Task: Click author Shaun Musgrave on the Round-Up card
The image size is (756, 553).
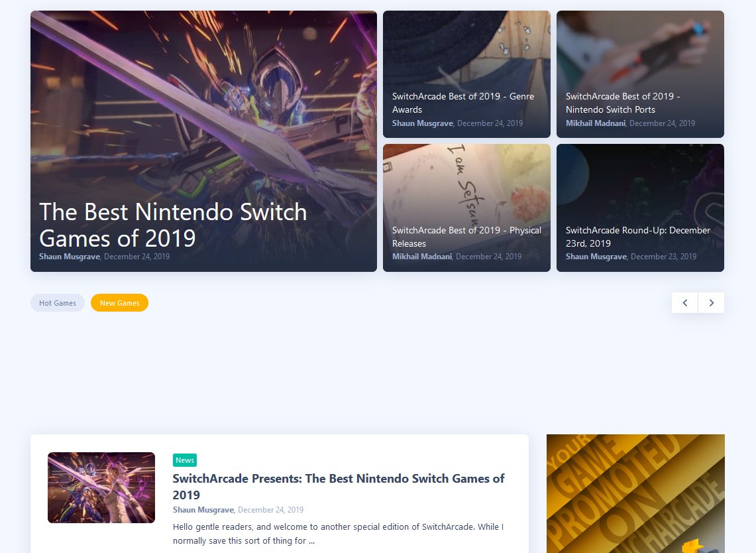Action: point(596,257)
